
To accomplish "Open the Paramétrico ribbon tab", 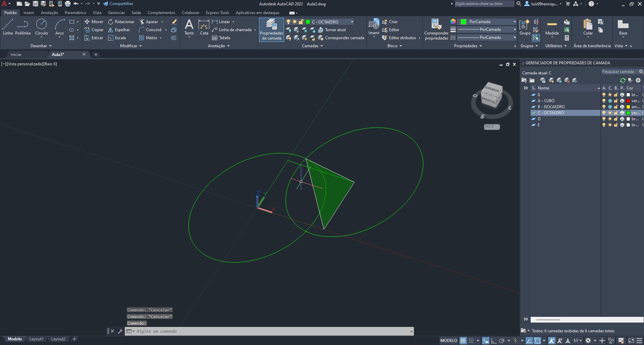I will [75, 13].
